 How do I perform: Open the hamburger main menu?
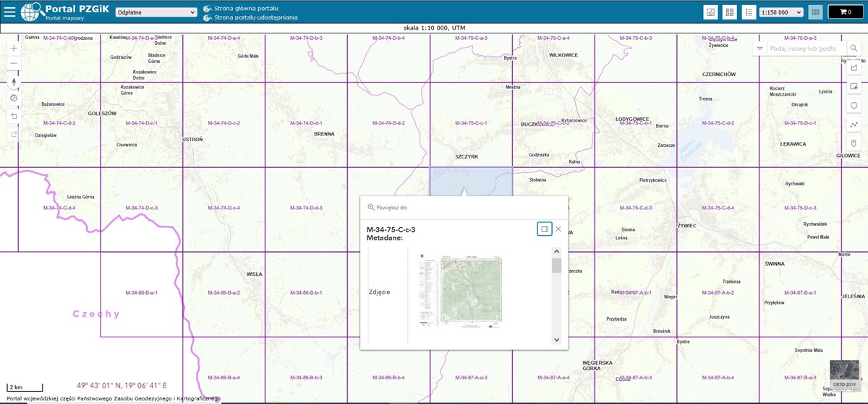[x=9, y=12]
